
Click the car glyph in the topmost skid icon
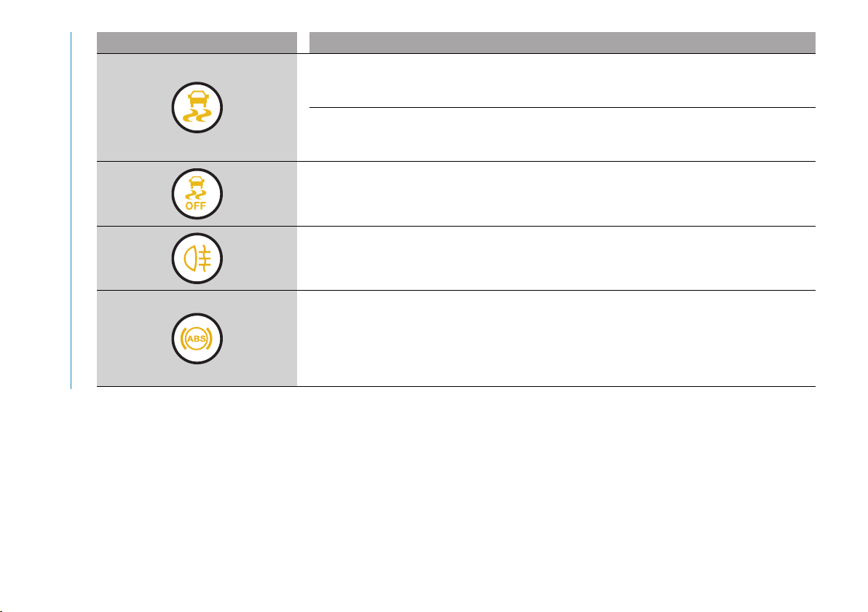pos(197,100)
